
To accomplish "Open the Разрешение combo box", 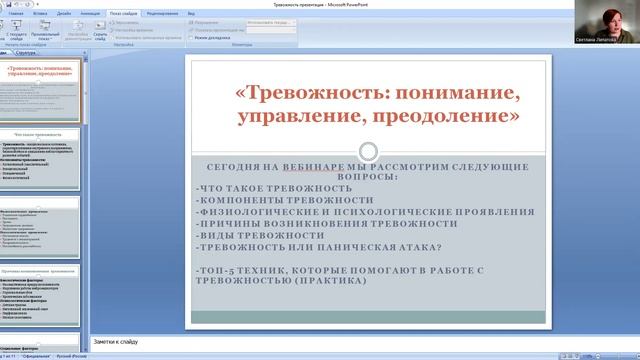I will click(x=271, y=23).
